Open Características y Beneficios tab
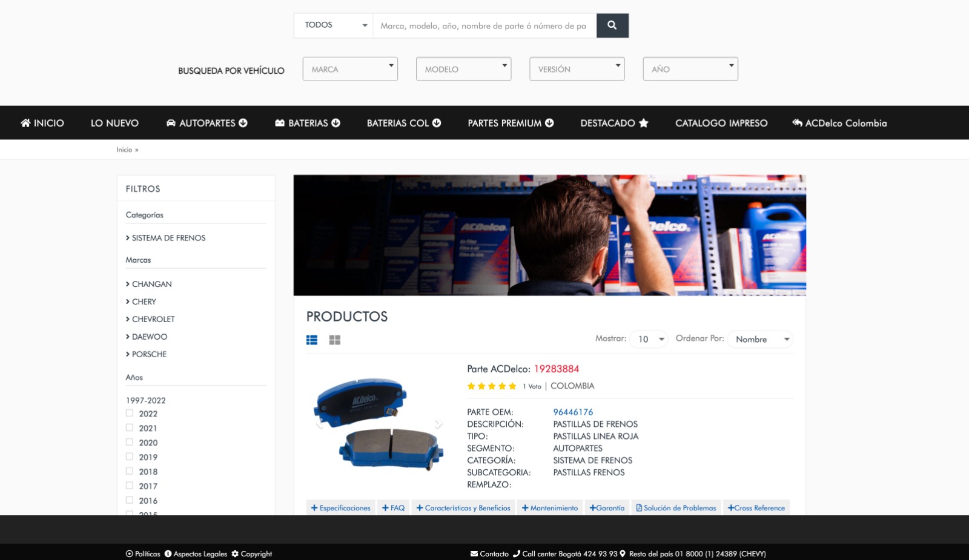The height and width of the screenshot is (560, 969). (463, 508)
